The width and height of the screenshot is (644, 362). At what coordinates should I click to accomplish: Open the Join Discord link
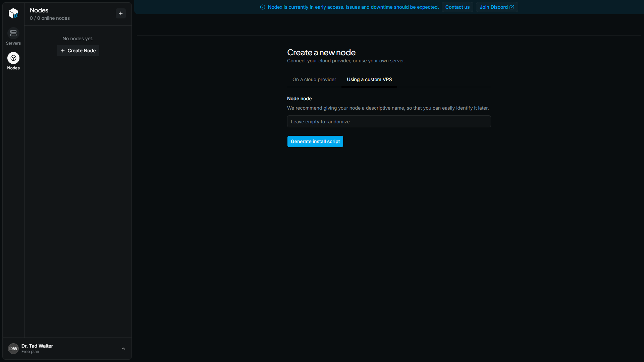pos(497,7)
